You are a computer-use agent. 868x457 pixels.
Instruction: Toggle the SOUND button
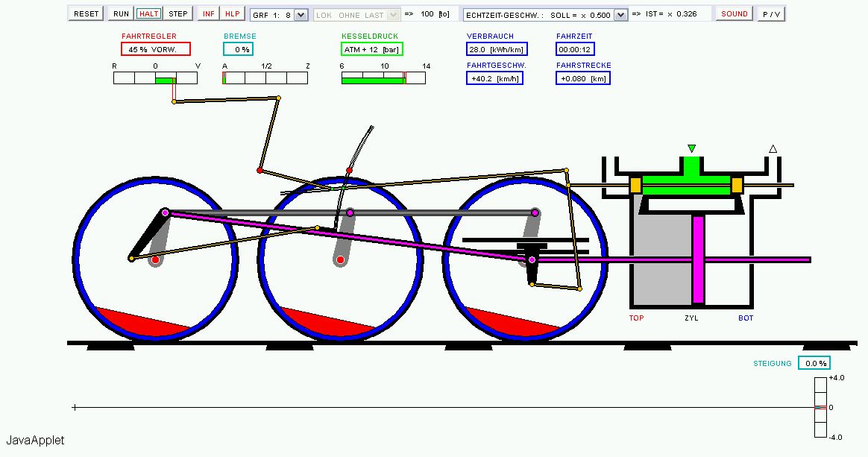point(734,14)
